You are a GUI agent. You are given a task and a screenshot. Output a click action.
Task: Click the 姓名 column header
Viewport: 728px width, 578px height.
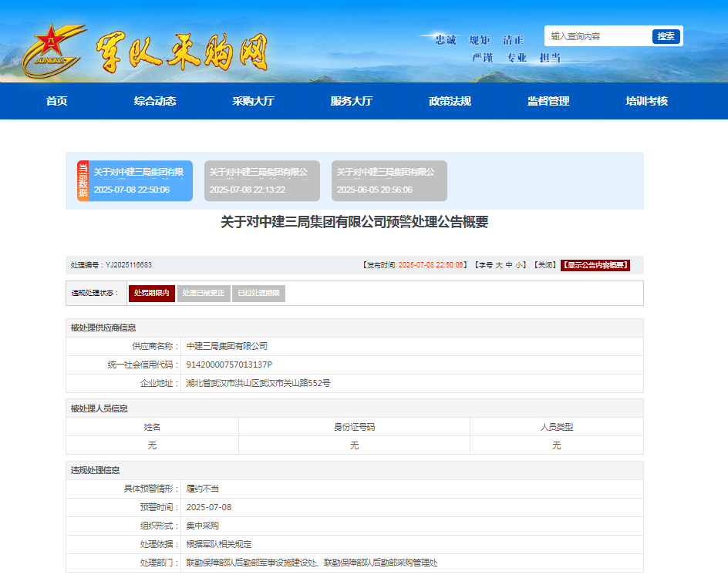coord(152,427)
